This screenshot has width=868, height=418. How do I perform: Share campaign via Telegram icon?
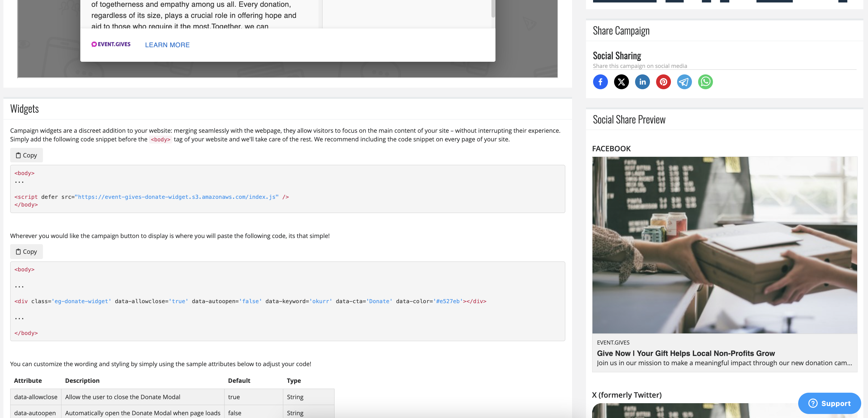tap(684, 82)
